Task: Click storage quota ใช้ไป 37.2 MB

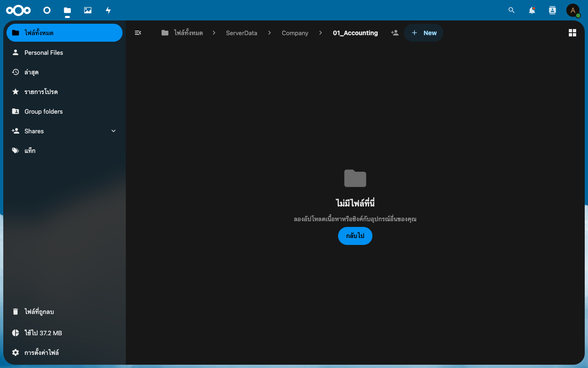Action: point(65,333)
